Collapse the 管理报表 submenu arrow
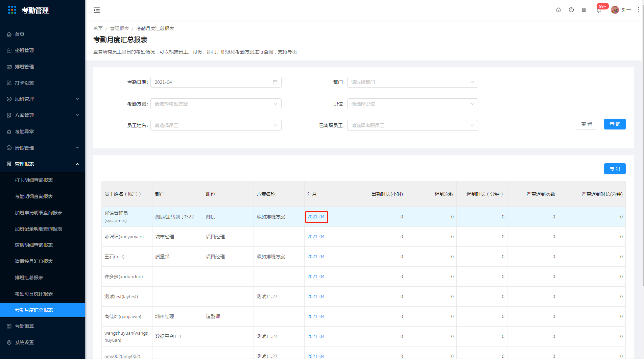 tap(77, 164)
